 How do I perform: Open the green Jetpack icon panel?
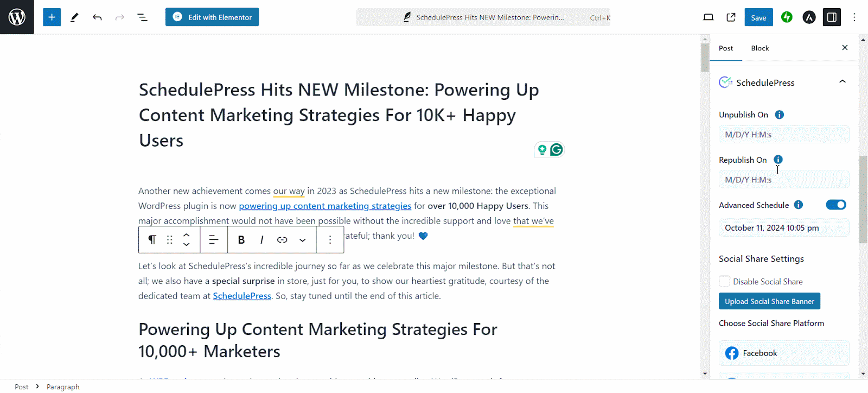[787, 17]
